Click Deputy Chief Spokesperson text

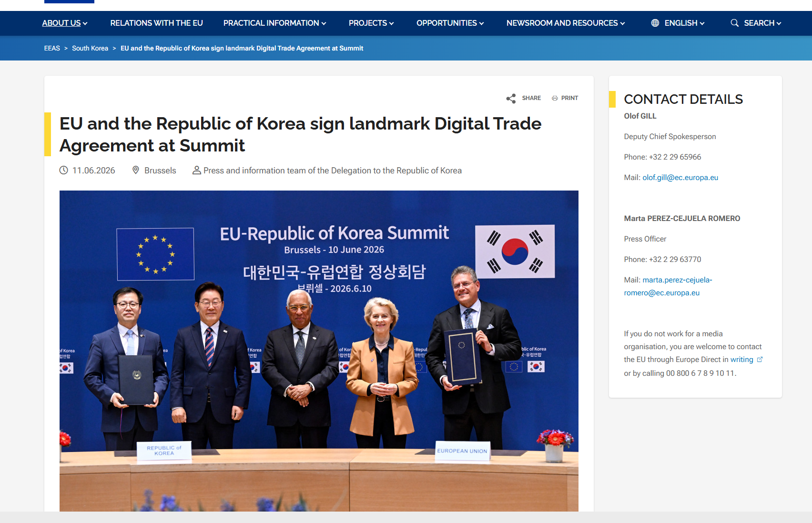click(670, 136)
